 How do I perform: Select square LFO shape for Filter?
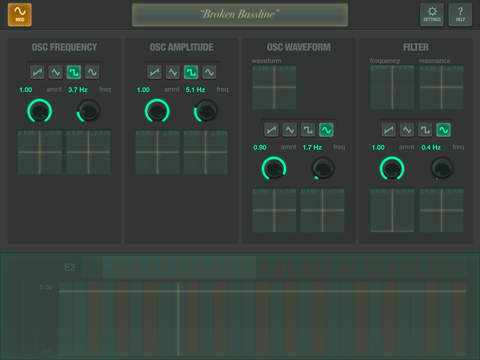(425, 130)
